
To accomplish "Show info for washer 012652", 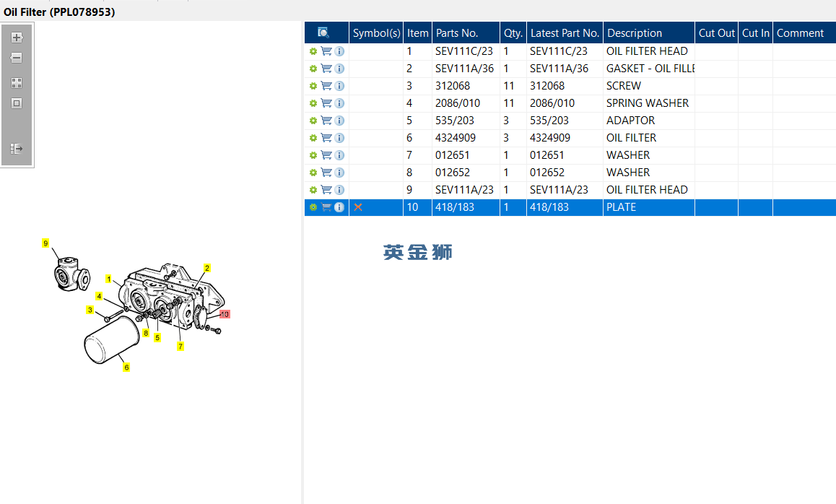I will tap(339, 173).
